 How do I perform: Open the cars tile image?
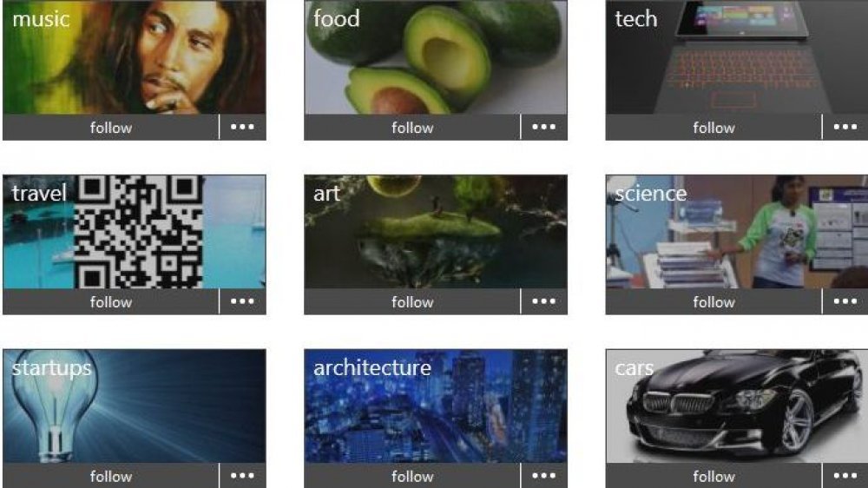tap(737, 406)
